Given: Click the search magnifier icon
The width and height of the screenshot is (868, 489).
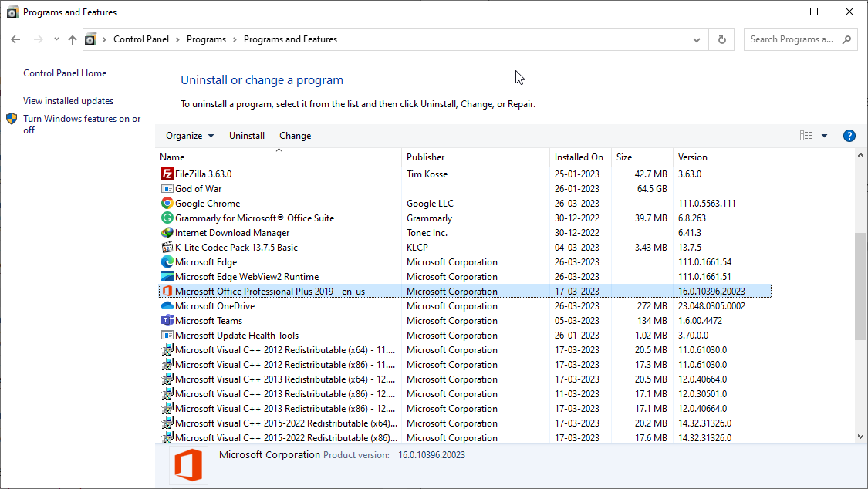Looking at the screenshot, I should click(846, 39).
